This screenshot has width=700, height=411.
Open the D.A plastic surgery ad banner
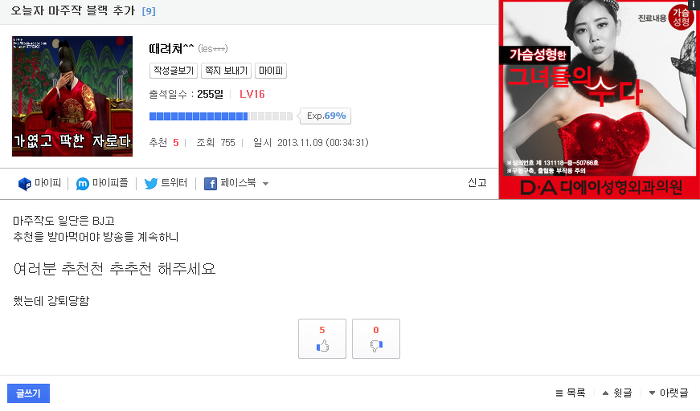click(599, 99)
